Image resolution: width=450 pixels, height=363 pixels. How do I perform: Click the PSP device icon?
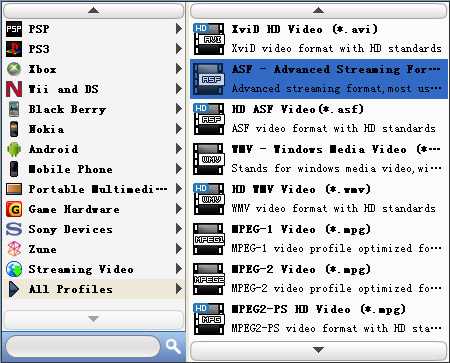tap(14, 29)
